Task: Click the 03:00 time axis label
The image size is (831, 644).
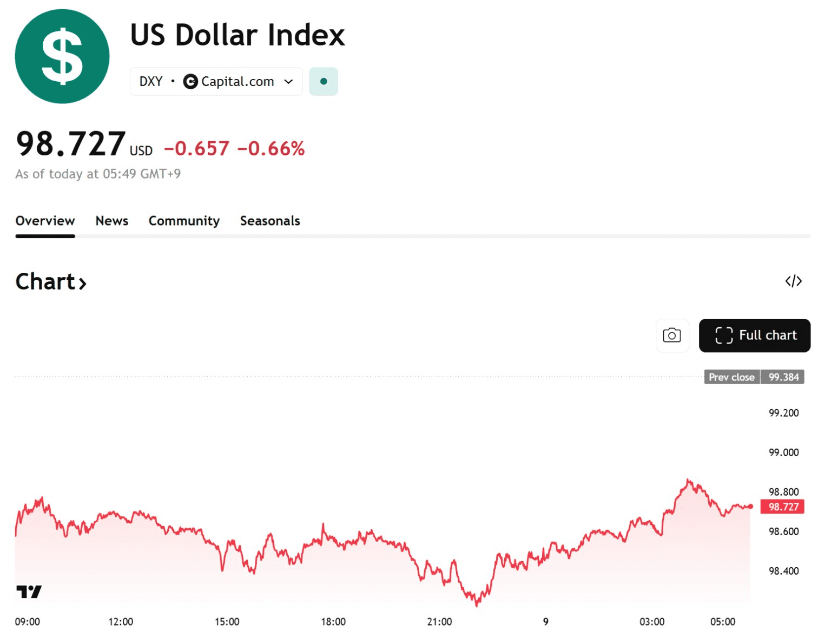Action: (x=652, y=622)
